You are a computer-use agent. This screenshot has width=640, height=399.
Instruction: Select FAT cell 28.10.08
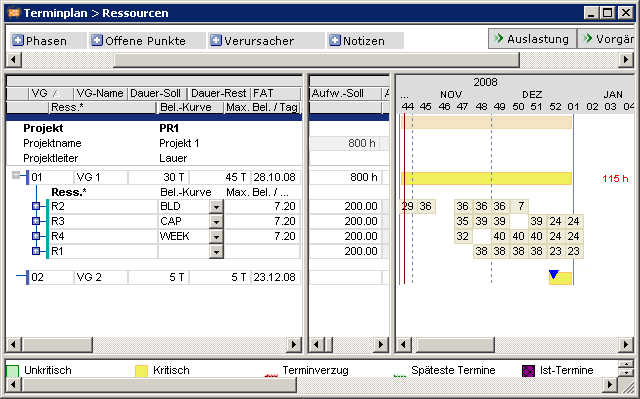[x=276, y=177]
